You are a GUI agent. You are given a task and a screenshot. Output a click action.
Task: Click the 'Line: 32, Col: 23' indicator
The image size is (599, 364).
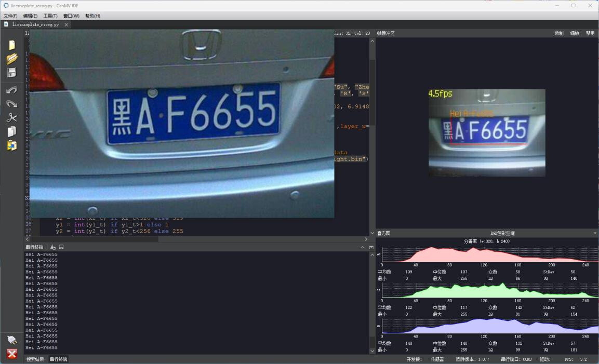click(352, 33)
